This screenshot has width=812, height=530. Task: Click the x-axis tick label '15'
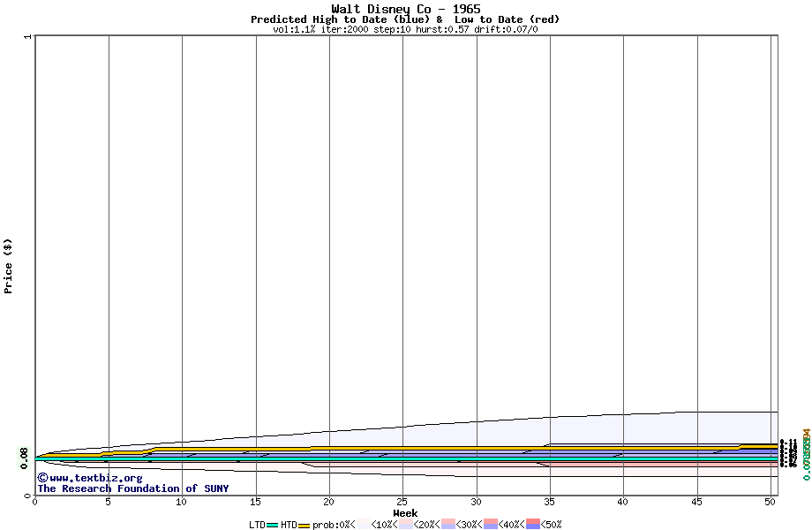pyautogui.click(x=255, y=502)
